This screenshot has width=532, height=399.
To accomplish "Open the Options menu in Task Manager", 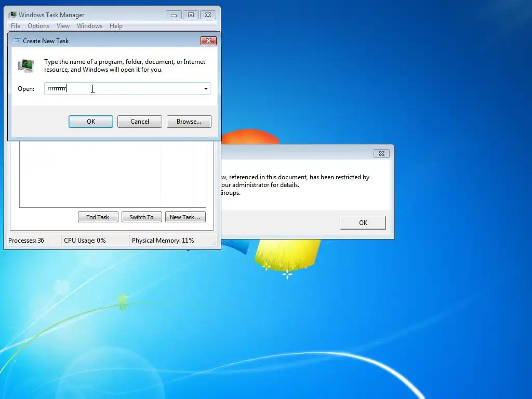I will pyautogui.click(x=38, y=26).
